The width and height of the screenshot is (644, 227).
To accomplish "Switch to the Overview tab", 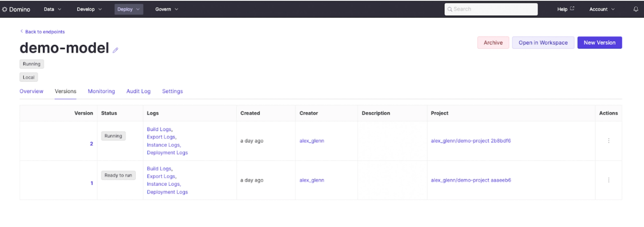I will point(31,91).
